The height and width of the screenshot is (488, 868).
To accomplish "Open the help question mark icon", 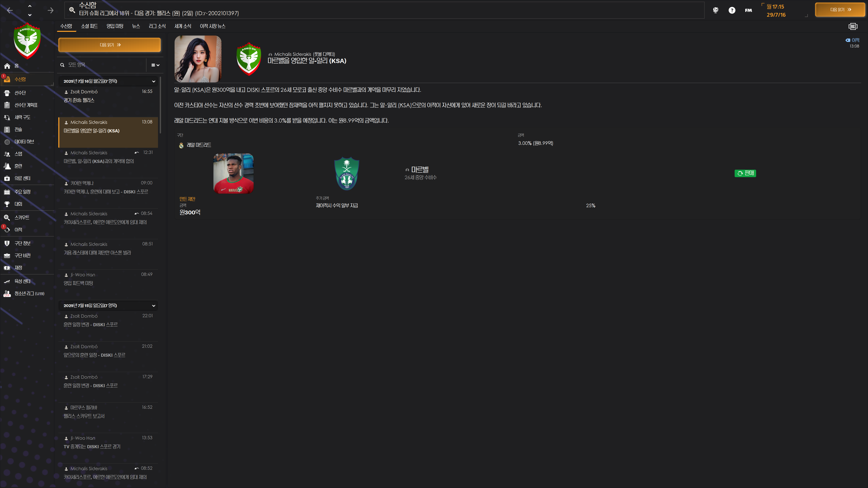I will pos(731,10).
